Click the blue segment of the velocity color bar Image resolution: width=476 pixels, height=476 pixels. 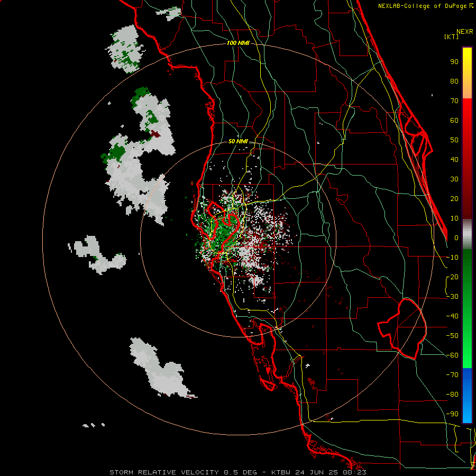[467, 395]
